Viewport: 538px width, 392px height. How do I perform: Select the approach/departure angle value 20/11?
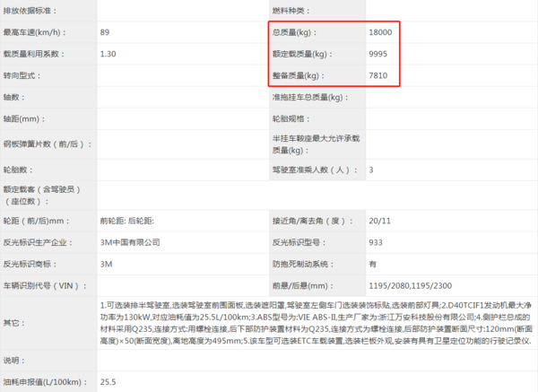click(379, 221)
